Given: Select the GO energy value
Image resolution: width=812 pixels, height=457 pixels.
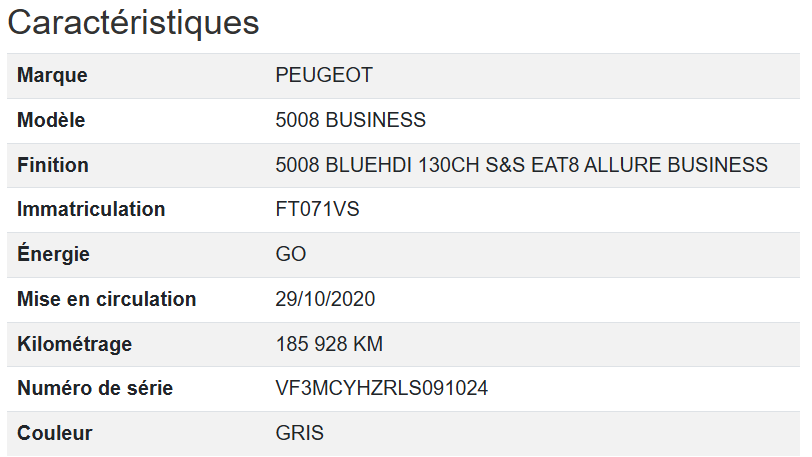Looking at the screenshot, I should coord(291,255).
